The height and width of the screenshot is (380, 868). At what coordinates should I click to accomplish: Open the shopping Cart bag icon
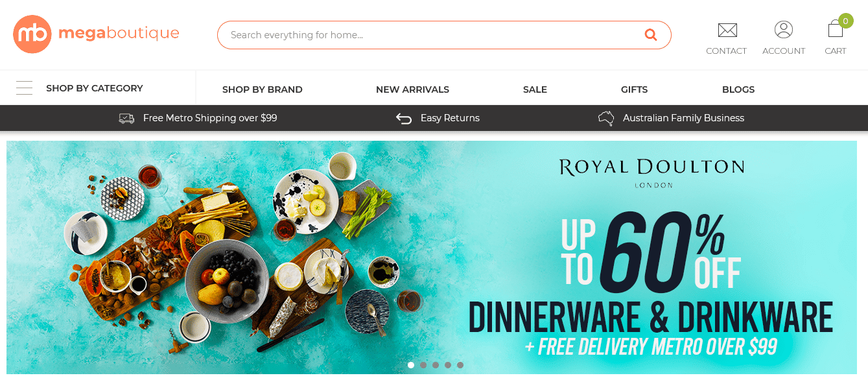[836, 29]
